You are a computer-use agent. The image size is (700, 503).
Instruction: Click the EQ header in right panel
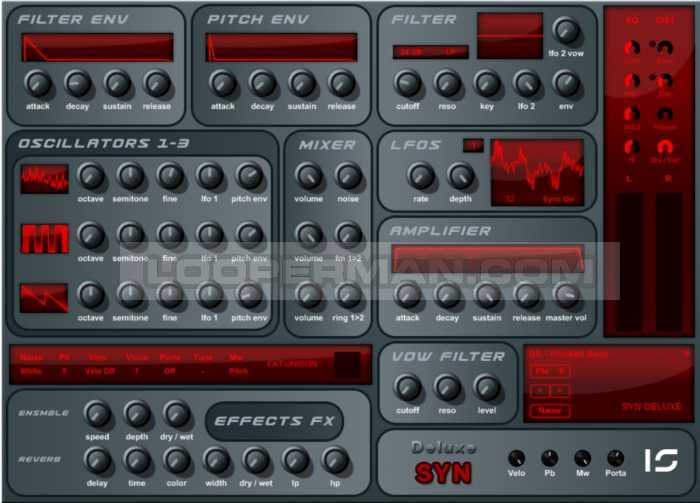tap(632, 20)
